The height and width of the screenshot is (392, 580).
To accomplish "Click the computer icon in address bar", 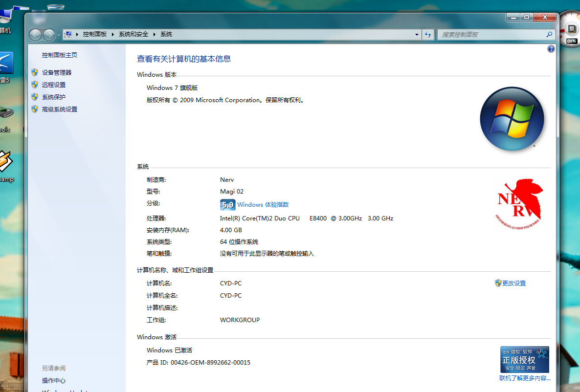I will pos(68,34).
